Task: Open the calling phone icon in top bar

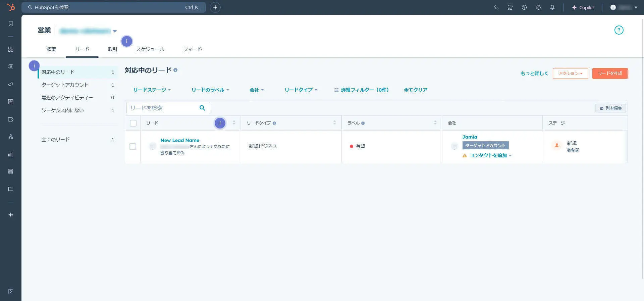Action: 496,7
